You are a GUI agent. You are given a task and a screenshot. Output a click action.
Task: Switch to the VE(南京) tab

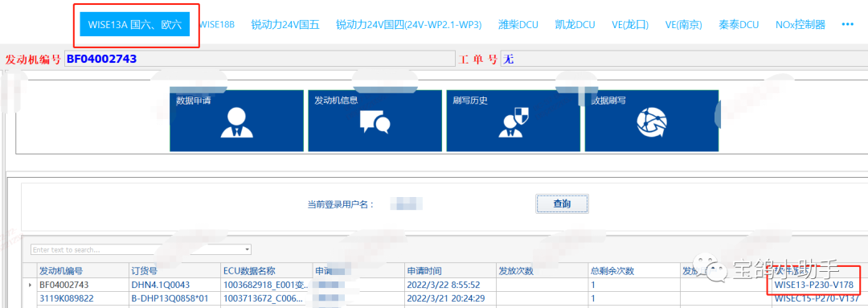tap(684, 25)
